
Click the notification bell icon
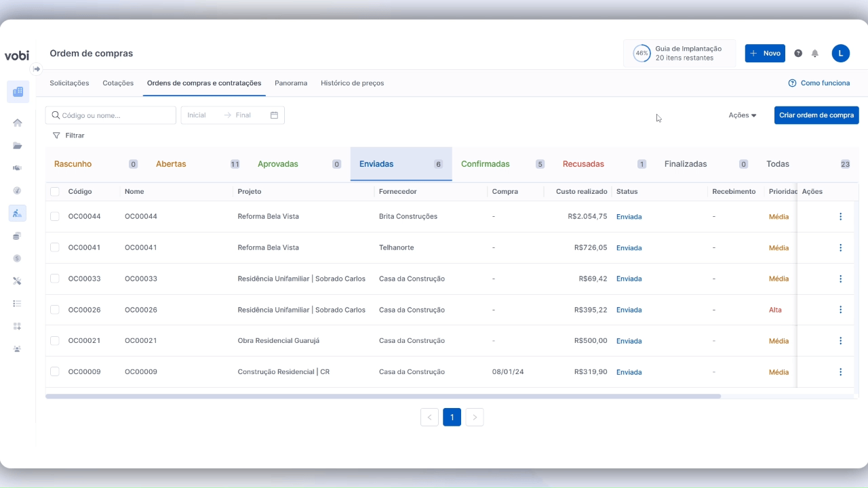coord(815,54)
